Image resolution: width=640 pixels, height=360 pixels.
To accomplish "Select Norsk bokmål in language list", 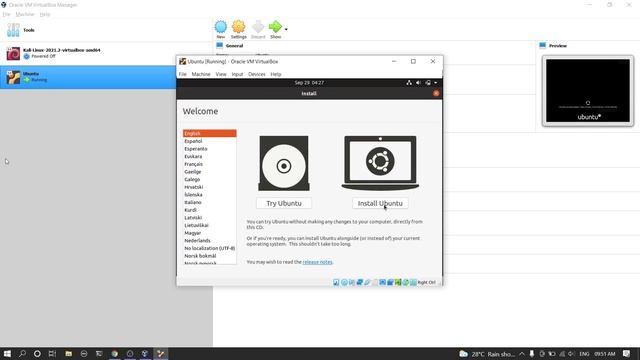I will tap(209, 256).
